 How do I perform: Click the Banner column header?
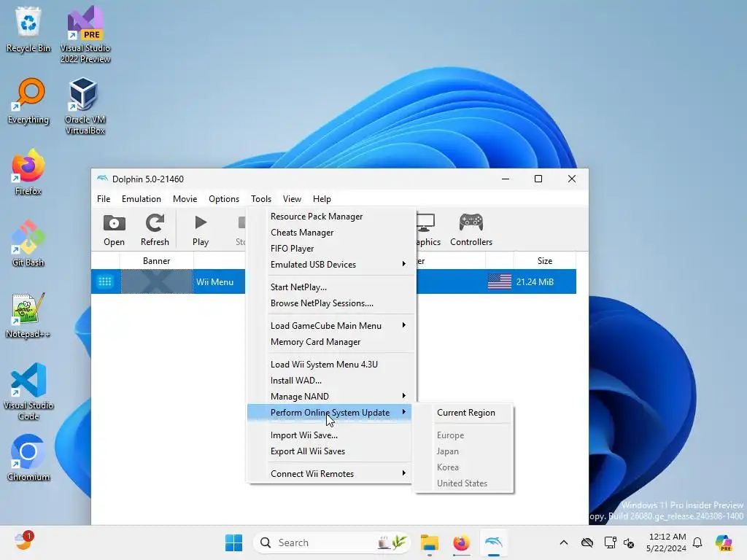(156, 261)
